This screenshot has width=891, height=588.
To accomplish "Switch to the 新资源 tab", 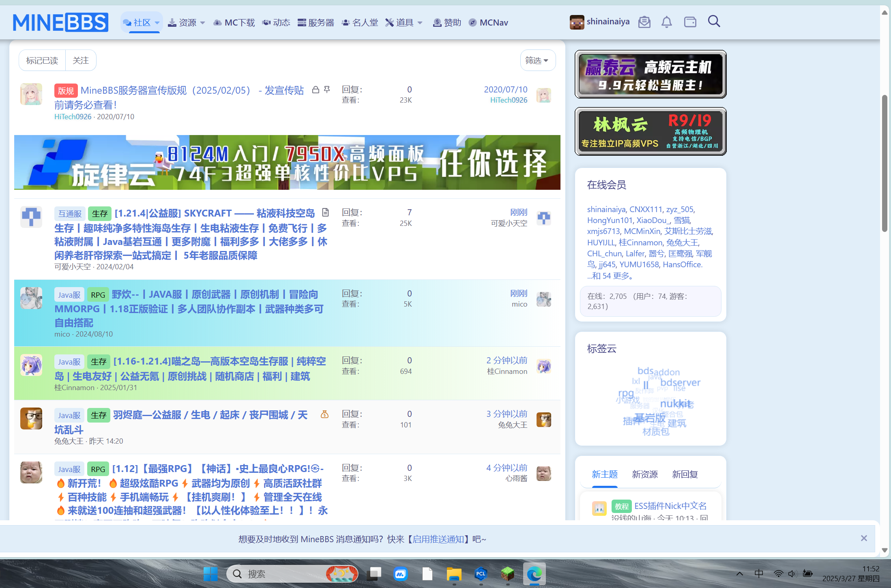I will click(x=645, y=474).
